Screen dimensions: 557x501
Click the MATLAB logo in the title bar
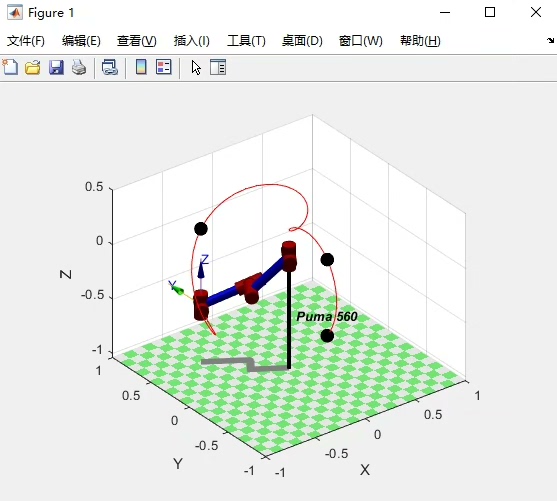(15, 12)
